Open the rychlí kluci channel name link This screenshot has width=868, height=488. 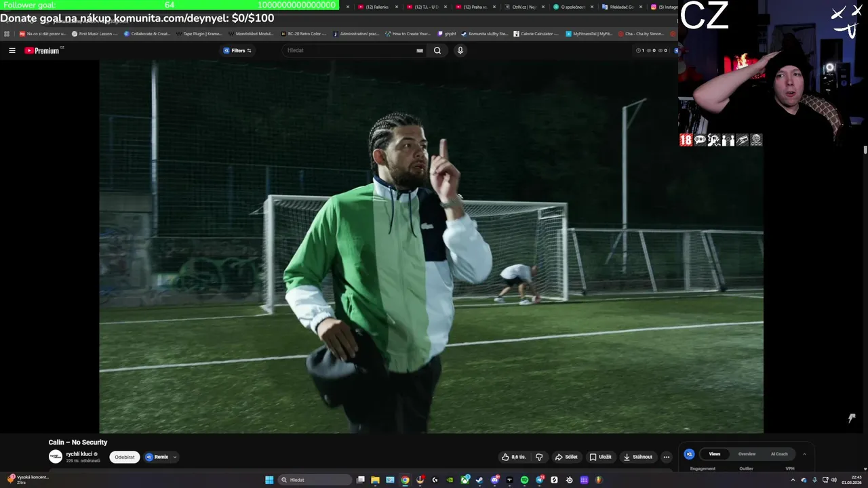(79, 453)
